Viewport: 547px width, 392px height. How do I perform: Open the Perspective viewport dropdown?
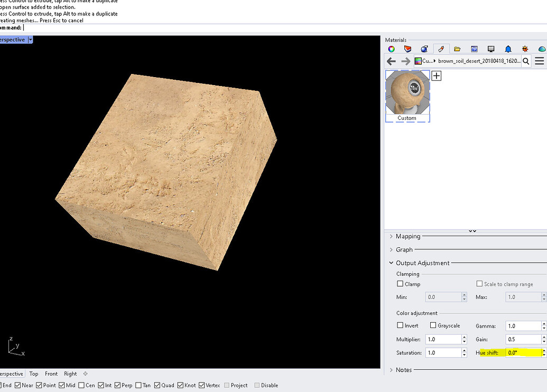point(30,39)
